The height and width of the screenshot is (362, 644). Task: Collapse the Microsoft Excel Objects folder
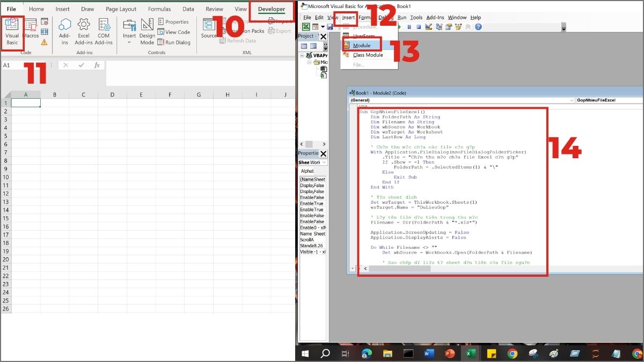click(x=309, y=62)
